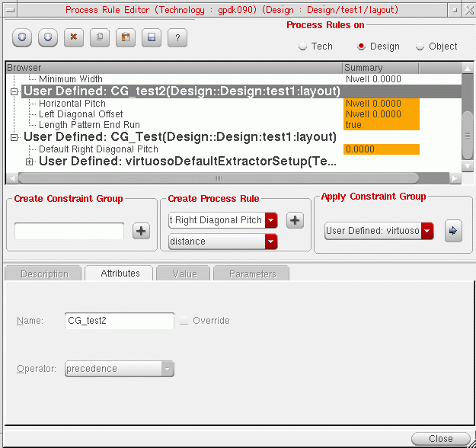
Task: Click the Browser column header
Action: tap(174, 68)
